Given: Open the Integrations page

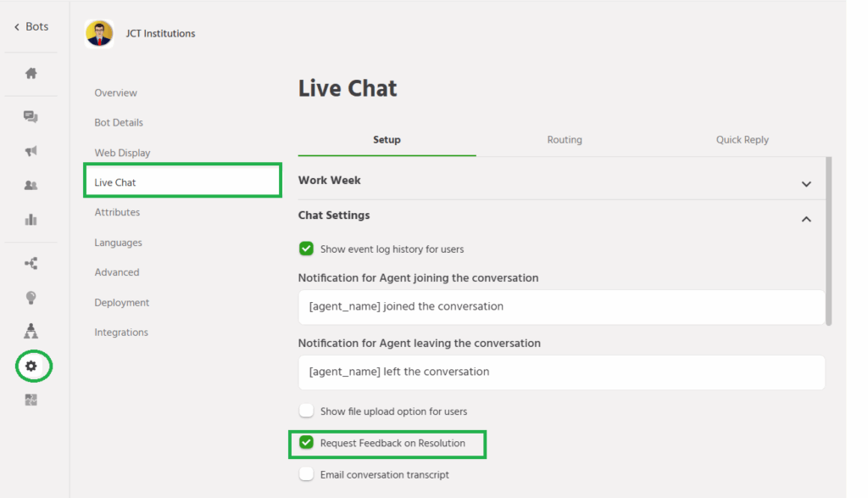Looking at the screenshot, I should click(121, 333).
